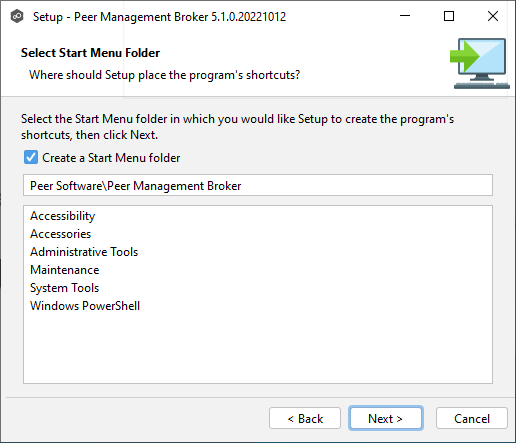
Task: Choose Windows PowerShell folder entry
Action: point(85,306)
